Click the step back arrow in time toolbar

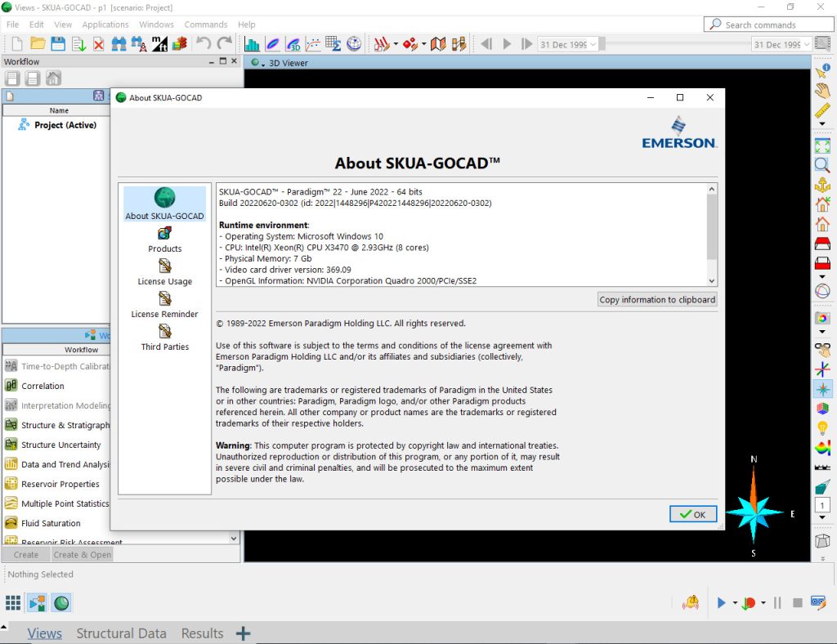pyautogui.click(x=486, y=44)
